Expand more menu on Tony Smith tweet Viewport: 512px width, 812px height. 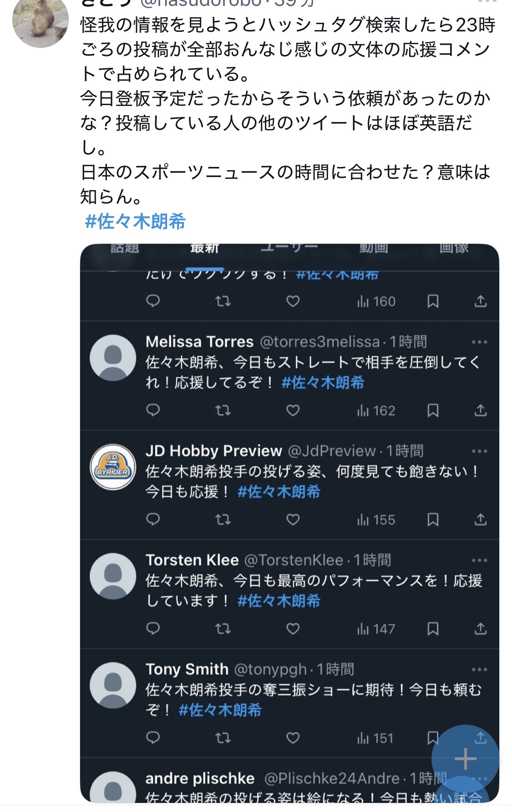click(x=480, y=670)
